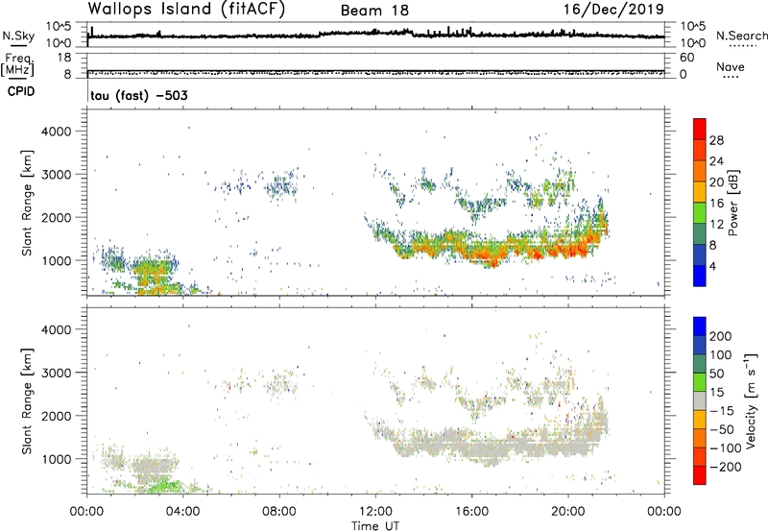The height and width of the screenshot is (532, 768).
Task: Click the '08:00' time axis tick label
Action: (x=279, y=512)
